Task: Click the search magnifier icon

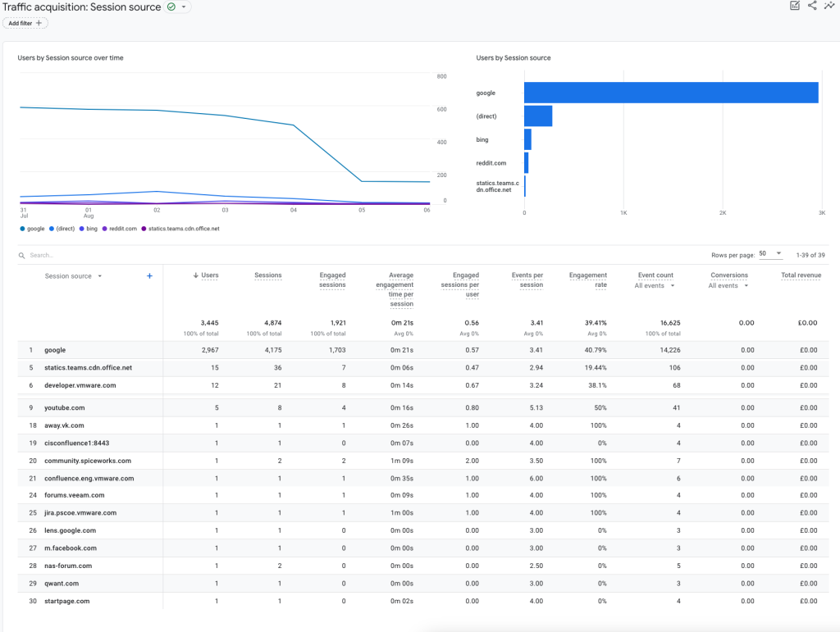Action: pyautogui.click(x=22, y=255)
